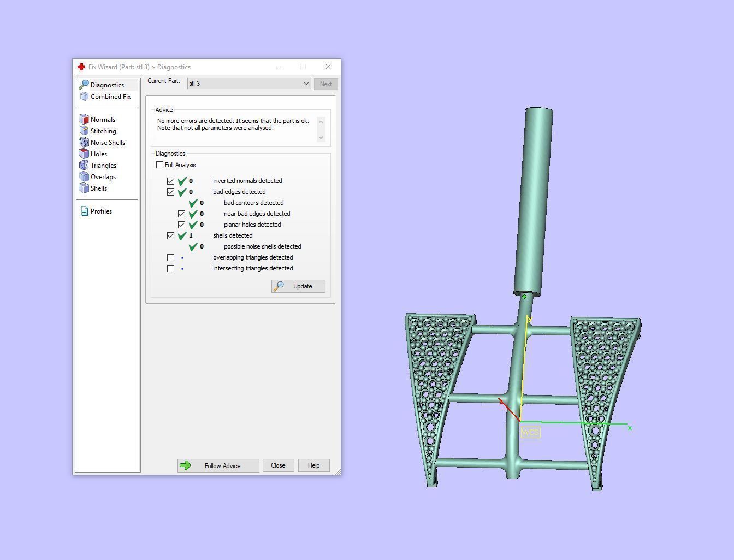Screen dimensions: 734x560
Task: Click the Holes cube icon
Action: coord(84,154)
